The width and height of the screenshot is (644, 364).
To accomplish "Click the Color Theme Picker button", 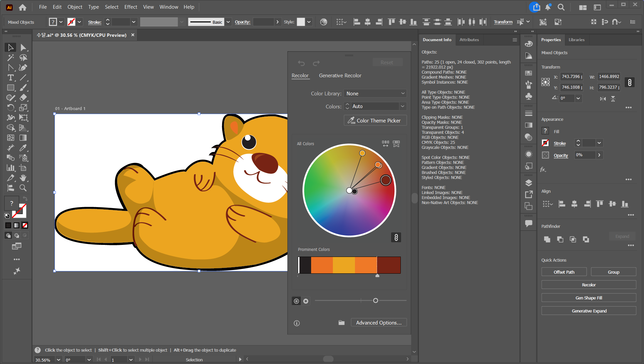I will tap(375, 120).
